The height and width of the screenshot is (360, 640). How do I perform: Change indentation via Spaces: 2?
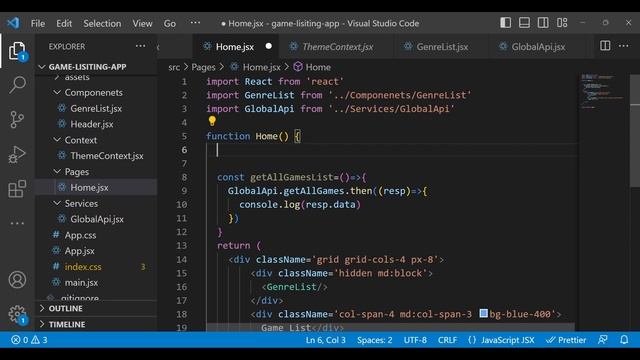pos(375,340)
